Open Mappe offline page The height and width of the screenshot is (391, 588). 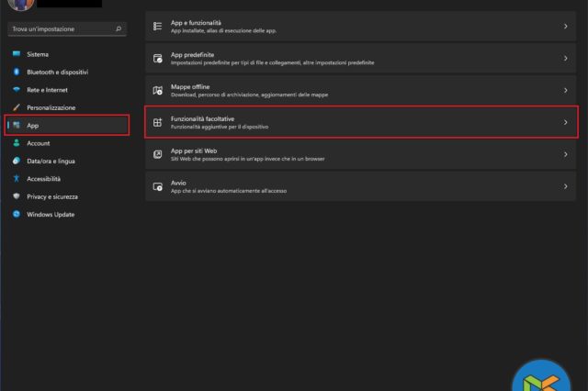360,90
